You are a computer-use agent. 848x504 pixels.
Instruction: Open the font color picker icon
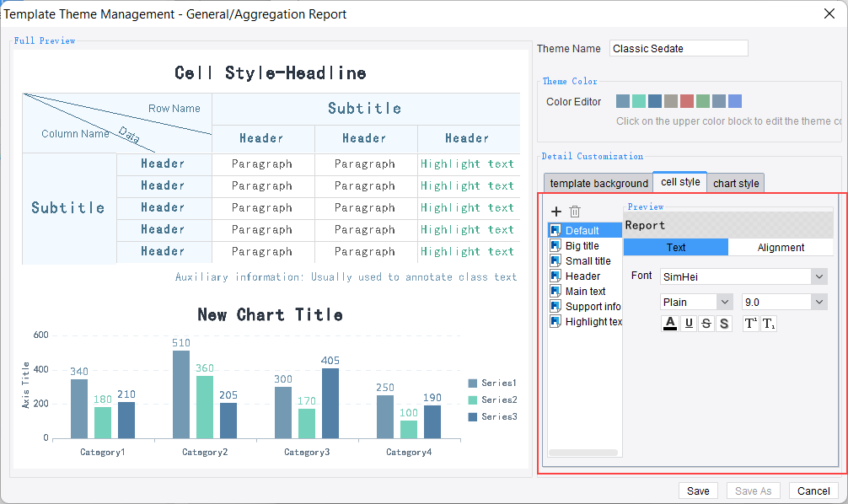point(670,324)
